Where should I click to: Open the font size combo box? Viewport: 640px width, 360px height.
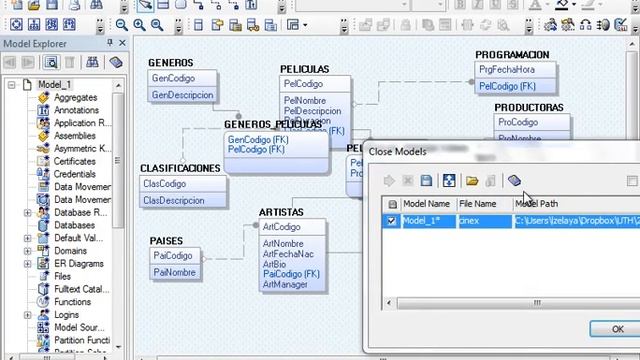click(428, 5)
